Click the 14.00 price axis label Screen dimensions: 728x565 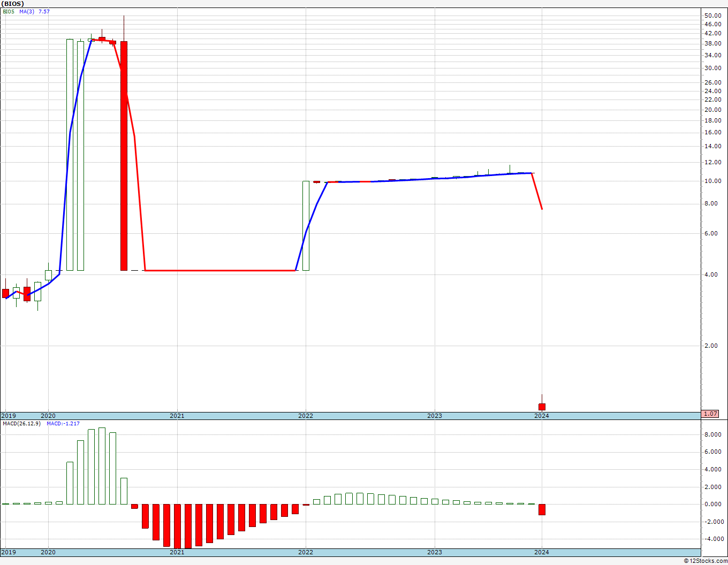point(712,146)
